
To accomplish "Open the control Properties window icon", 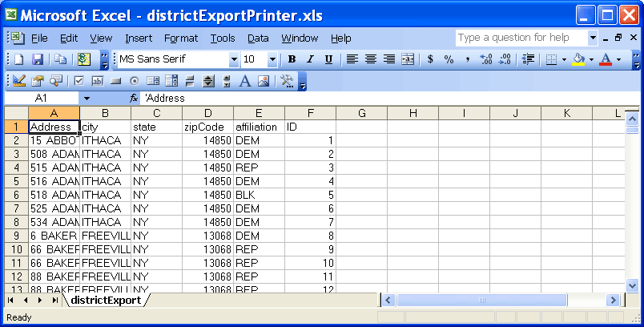I will point(38,80).
